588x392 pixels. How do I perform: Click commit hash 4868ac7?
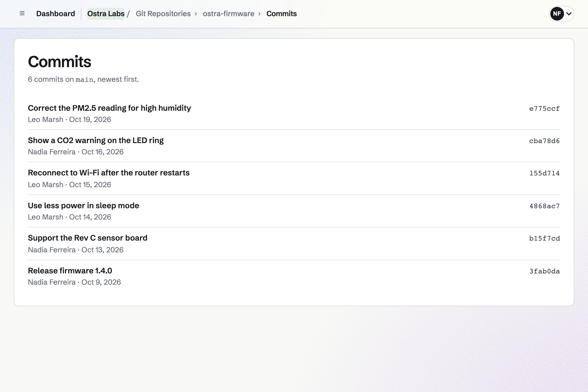click(x=544, y=206)
